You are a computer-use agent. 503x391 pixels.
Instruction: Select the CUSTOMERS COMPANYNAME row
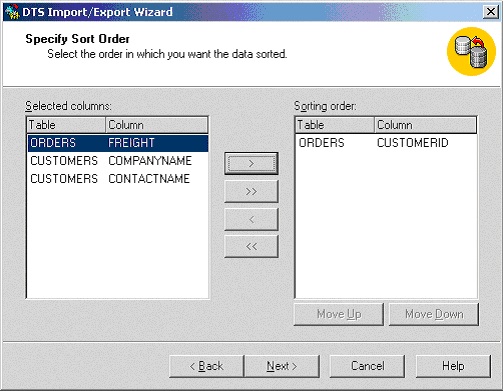118,161
